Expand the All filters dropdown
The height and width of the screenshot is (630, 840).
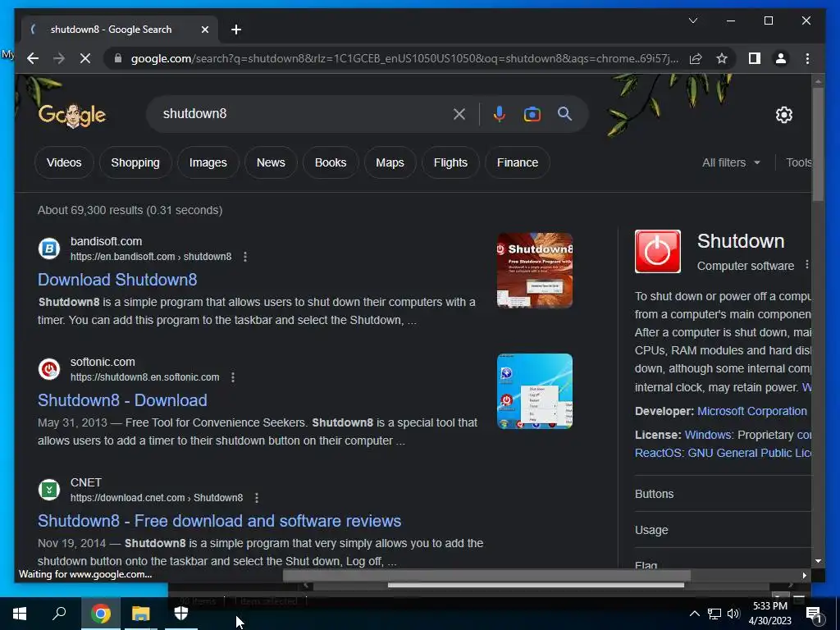[x=731, y=162]
